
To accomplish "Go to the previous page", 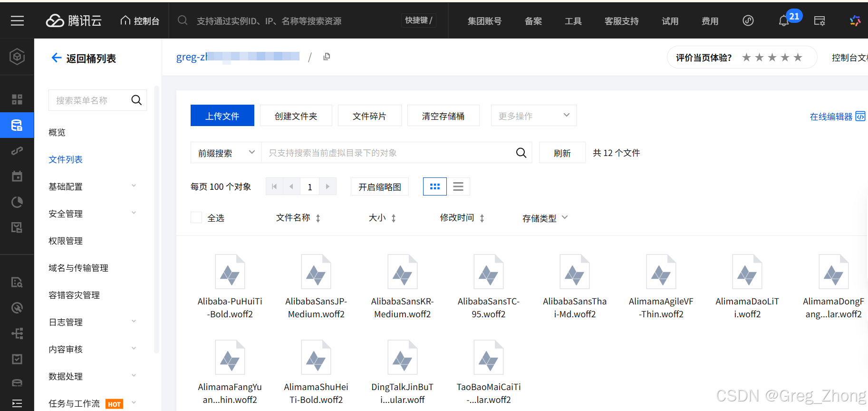I will [x=291, y=186].
